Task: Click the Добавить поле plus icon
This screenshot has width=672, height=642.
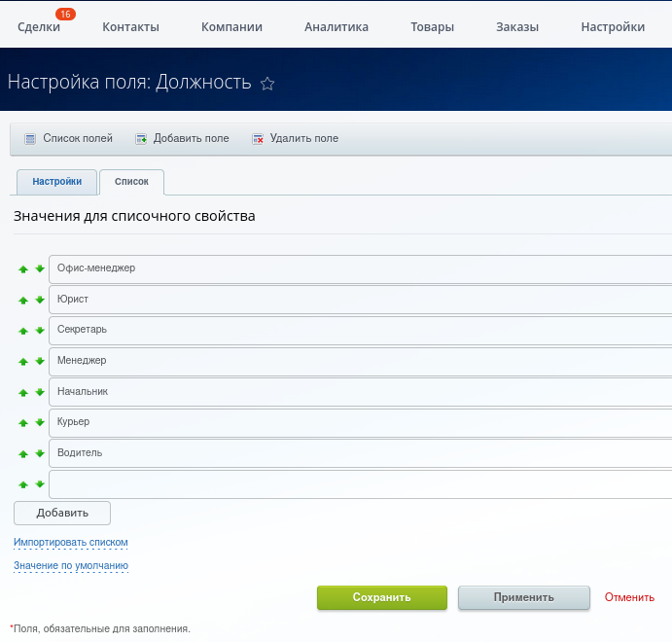Action: (x=141, y=139)
